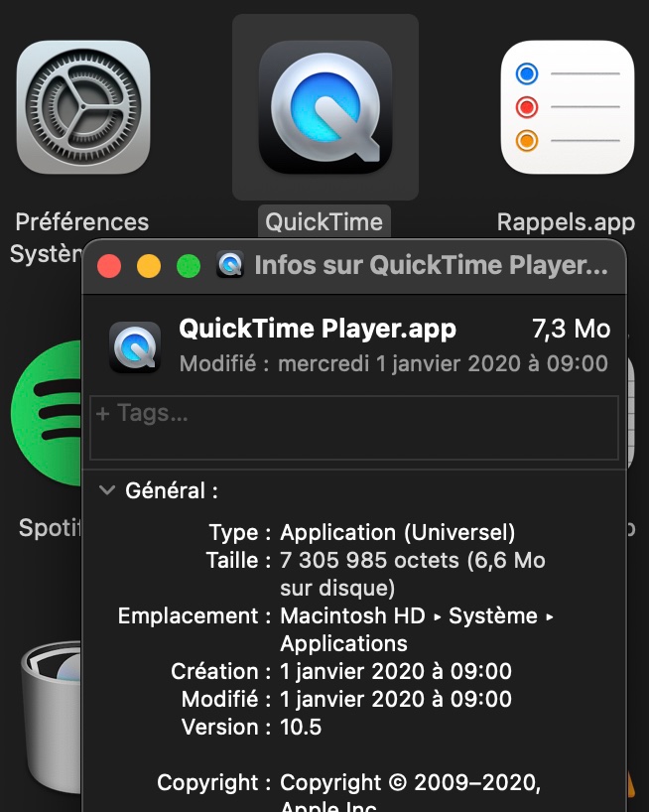649x812 pixels.
Task: Open the Trash bin icon
Action: 52,720
